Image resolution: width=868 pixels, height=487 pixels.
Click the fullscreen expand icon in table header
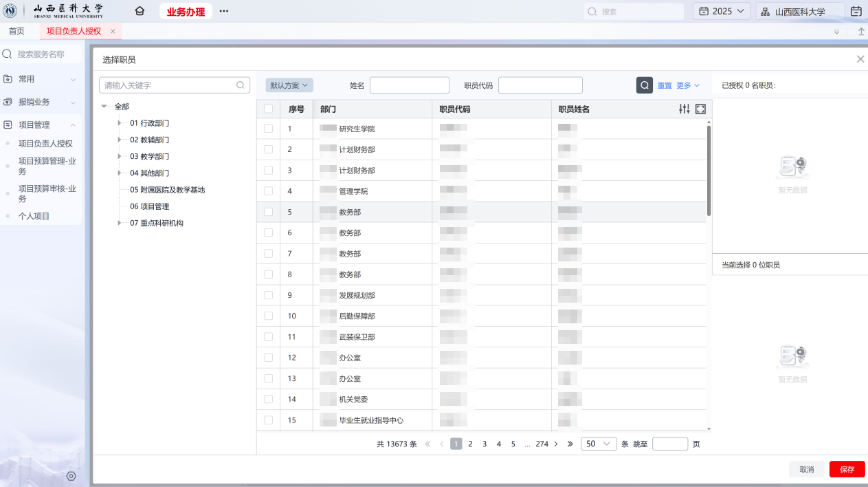[x=700, y=109]
